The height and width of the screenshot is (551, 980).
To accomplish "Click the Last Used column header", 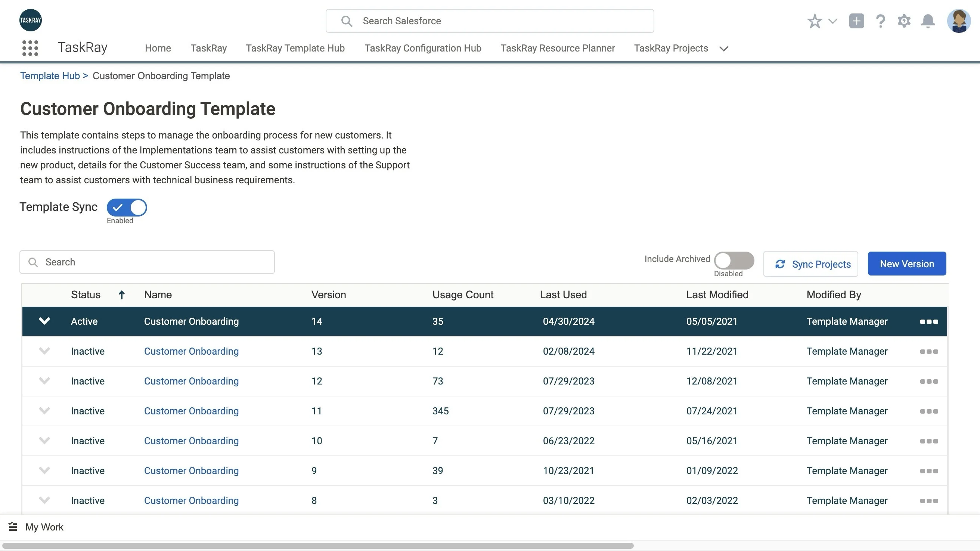I will [x=563, y=295].
